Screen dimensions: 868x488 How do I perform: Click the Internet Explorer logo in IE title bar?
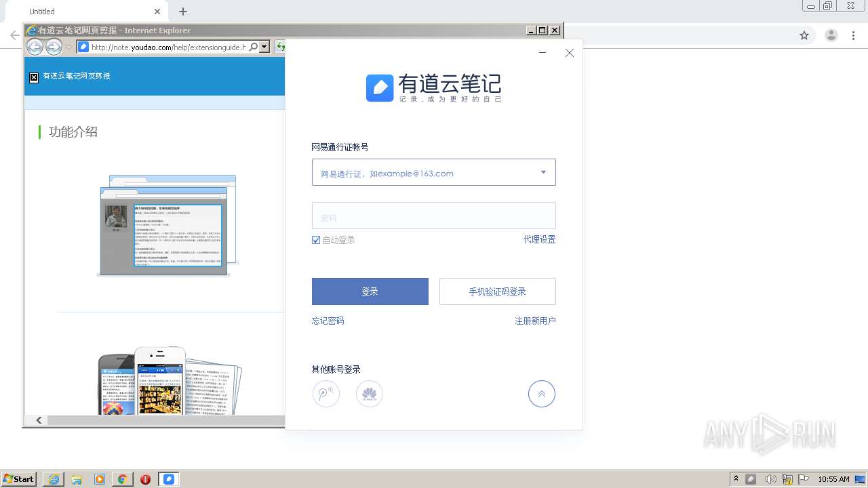click(x=31, y=30)
